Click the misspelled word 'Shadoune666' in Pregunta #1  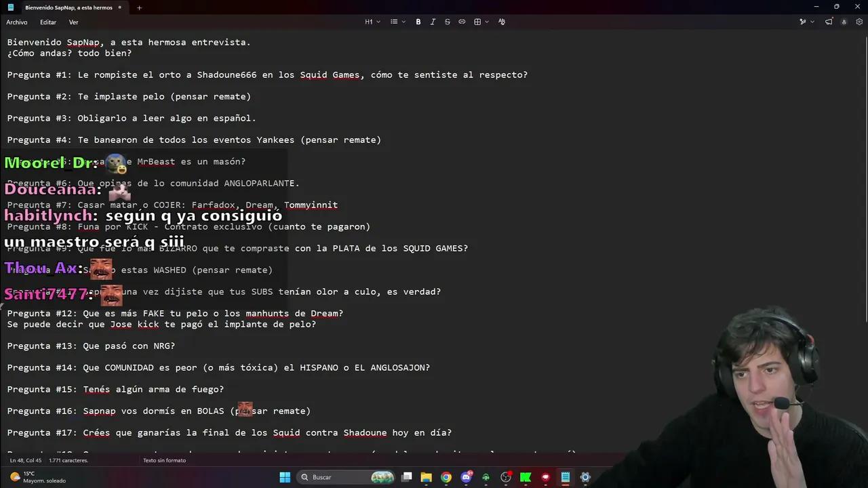pyautogui.click(x=227, y=75)
